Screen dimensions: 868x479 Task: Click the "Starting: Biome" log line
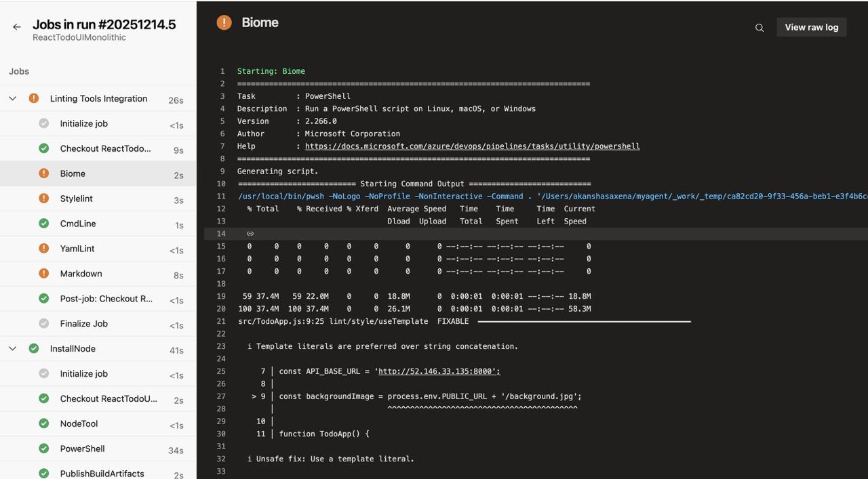point(271,71)
